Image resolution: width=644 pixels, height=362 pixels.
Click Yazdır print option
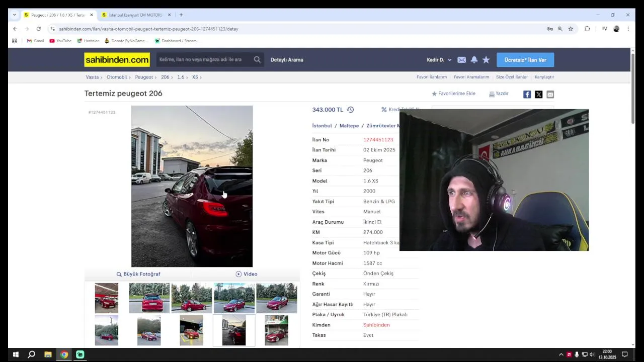click(499, 94)
